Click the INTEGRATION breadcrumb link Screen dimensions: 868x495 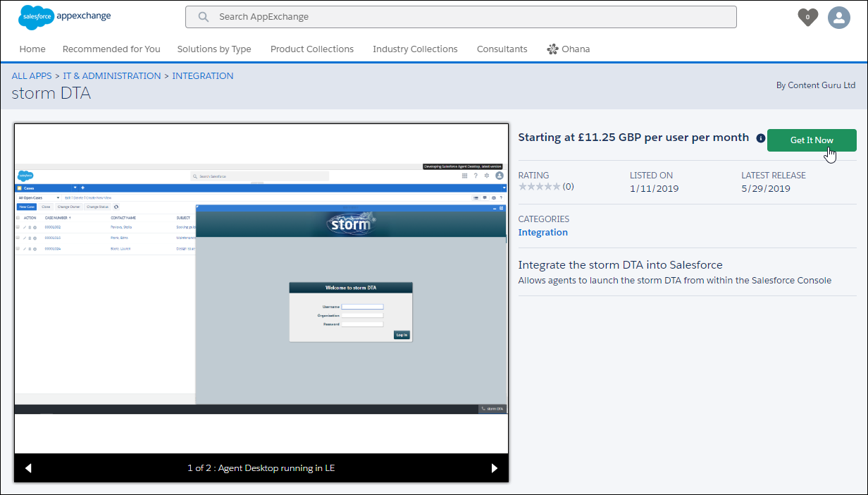[x=203, y=76]
